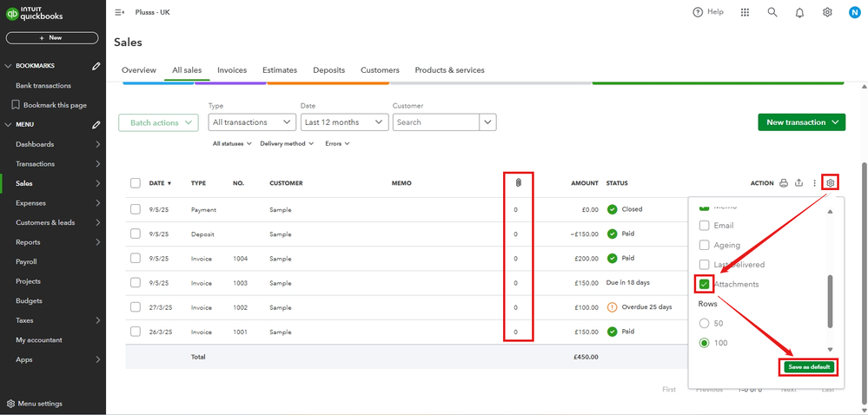
Task: Enable the Email column checkbox
Action: tap(705, 226)
